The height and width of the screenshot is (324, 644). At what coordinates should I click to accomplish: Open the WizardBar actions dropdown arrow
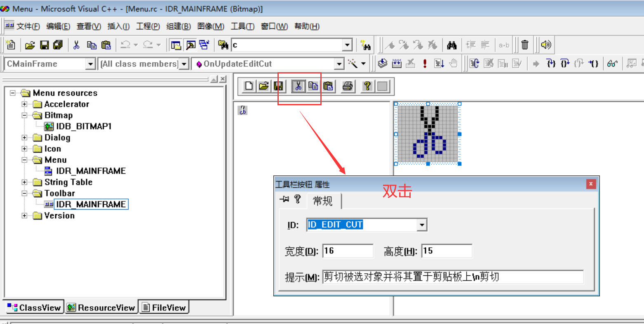pos(363,64)
